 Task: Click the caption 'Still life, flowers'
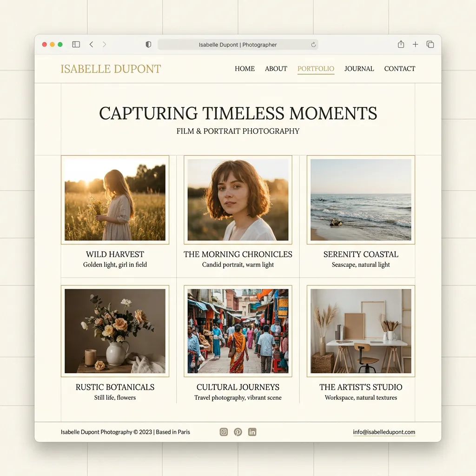[x=115, y=397]
